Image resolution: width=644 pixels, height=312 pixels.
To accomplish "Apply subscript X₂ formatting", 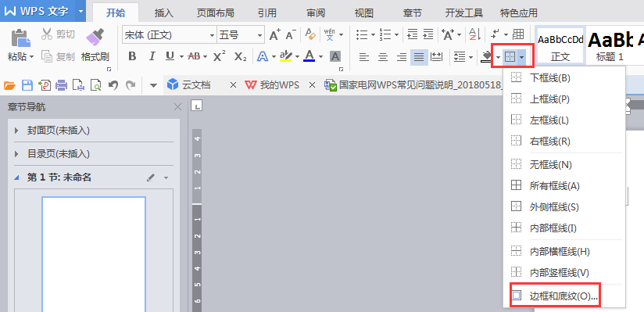I will click(240, 56).
